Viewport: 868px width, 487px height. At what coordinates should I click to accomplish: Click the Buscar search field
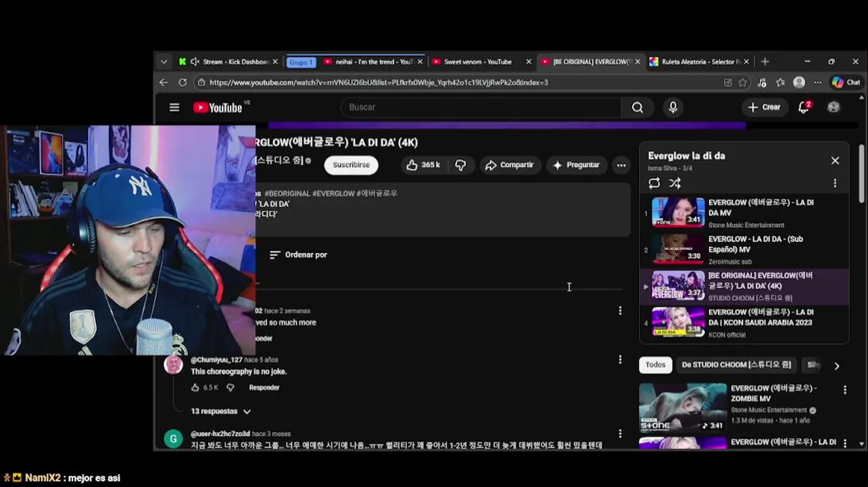point(480,107)
